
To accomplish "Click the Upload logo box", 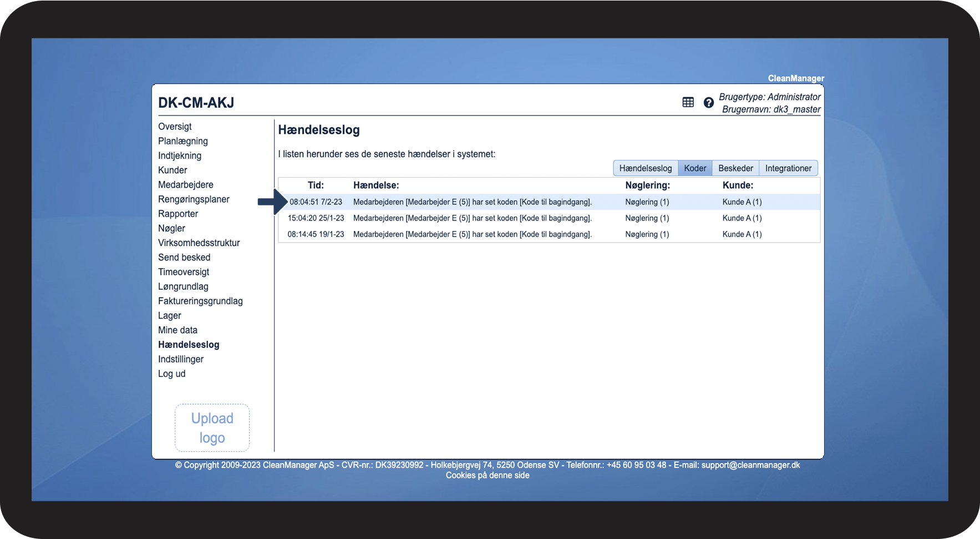I will 212,428.
